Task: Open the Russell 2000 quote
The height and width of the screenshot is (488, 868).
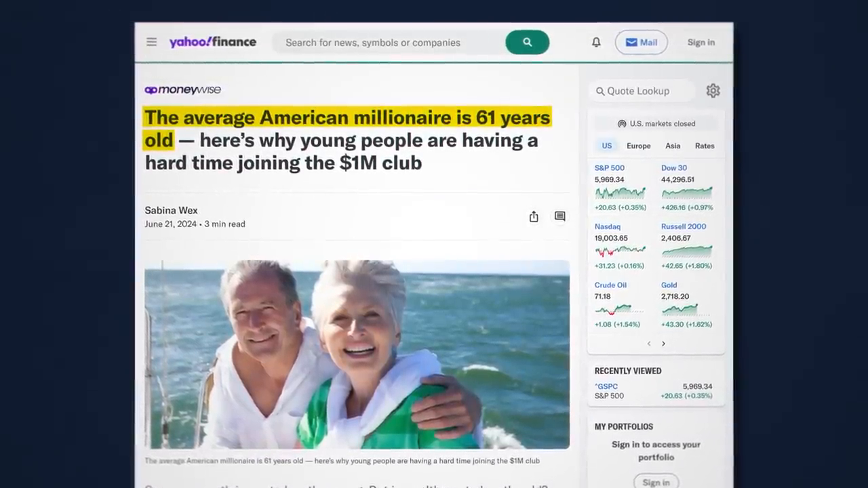Action: point(684,226)
